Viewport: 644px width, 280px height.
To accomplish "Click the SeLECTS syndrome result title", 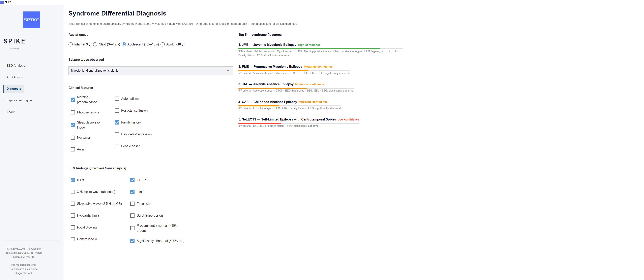I will tap(287, 119).
